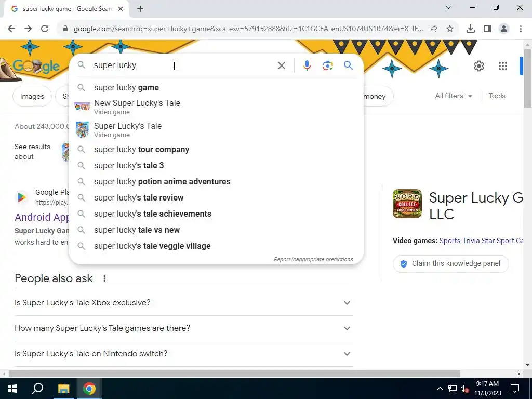The height and width of the screenshot is (399, 532).
Task: Open network status icon in tray
Action: click(x=453, y=389)
